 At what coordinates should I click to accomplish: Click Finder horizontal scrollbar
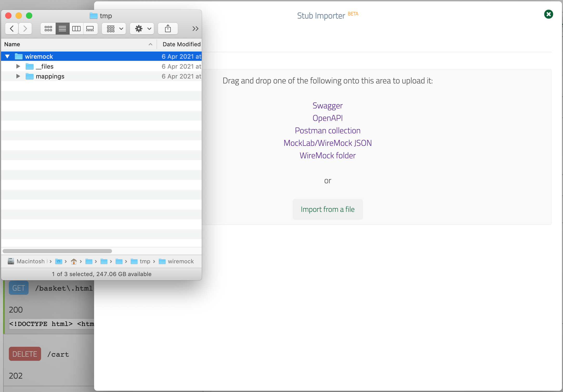57,251
